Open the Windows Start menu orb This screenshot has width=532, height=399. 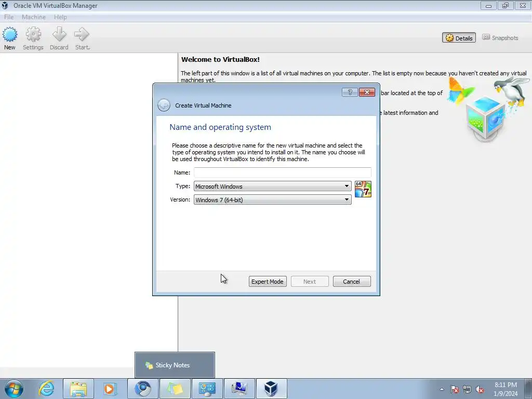[14, 389]
